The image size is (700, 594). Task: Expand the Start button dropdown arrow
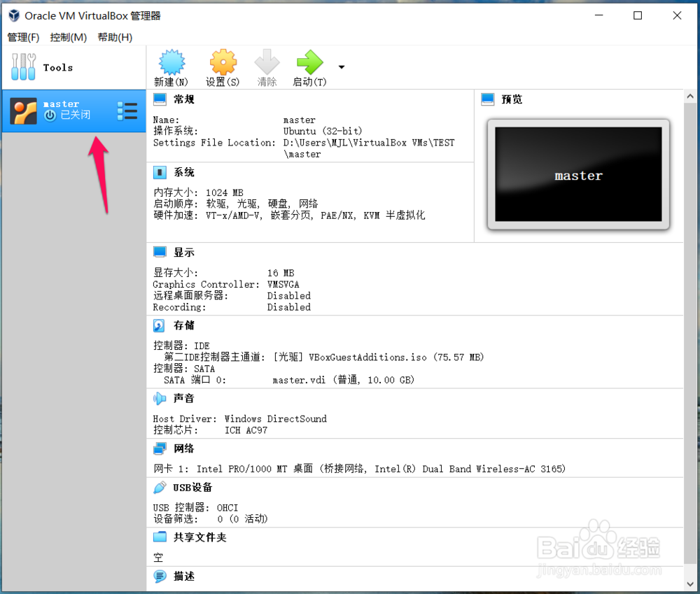click(342, 67)
